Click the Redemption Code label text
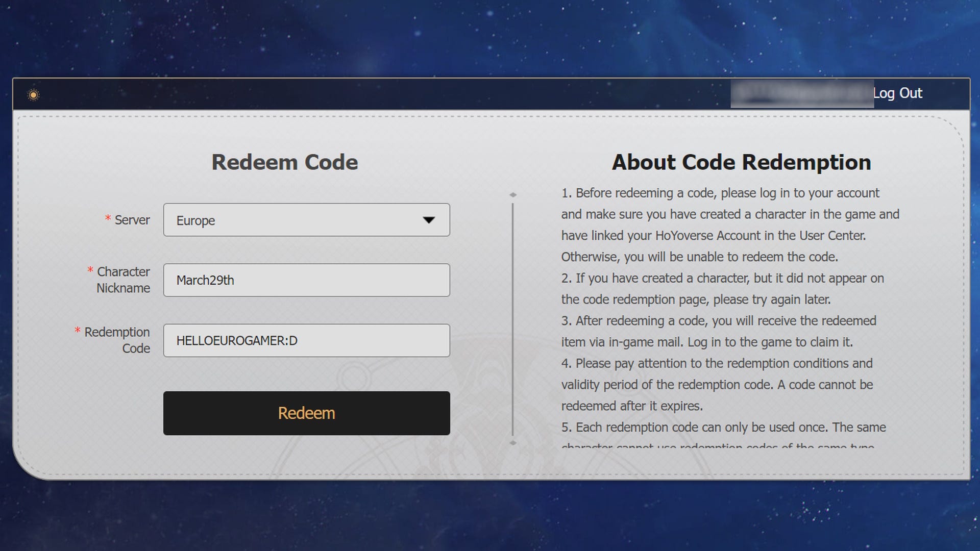The height and width of the screenshot is (551, 980). tap(117, 340)
